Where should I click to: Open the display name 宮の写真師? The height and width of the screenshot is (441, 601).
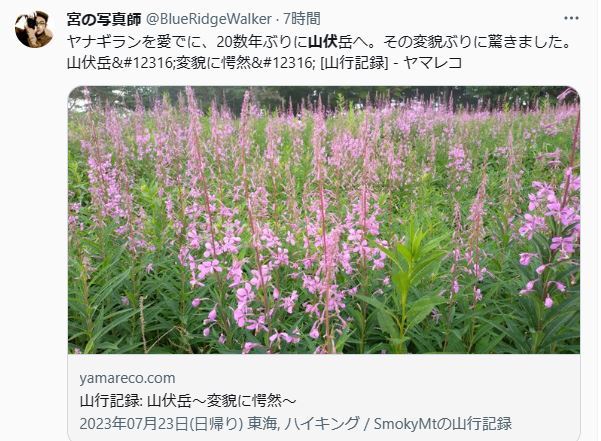[104, 19]
